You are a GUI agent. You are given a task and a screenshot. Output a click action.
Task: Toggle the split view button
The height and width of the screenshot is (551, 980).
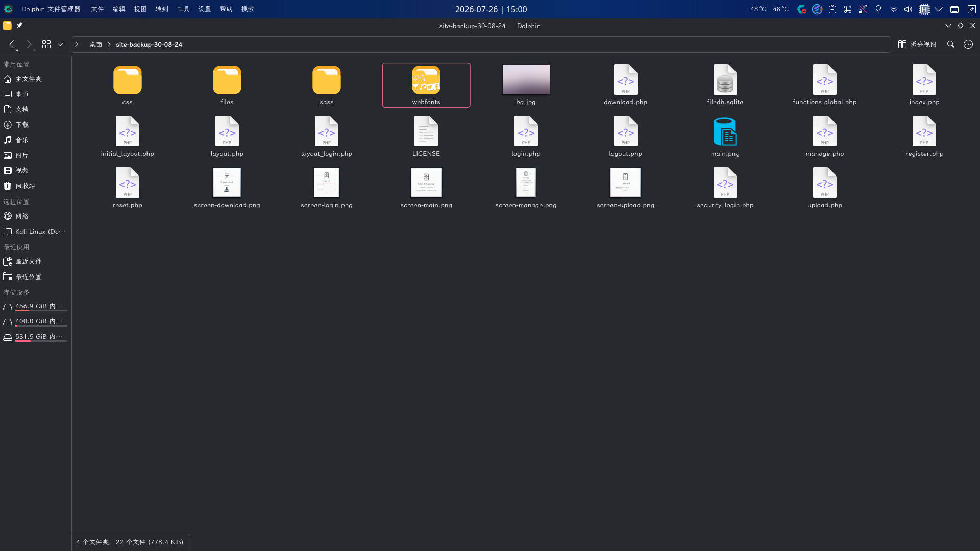point(917,45)
